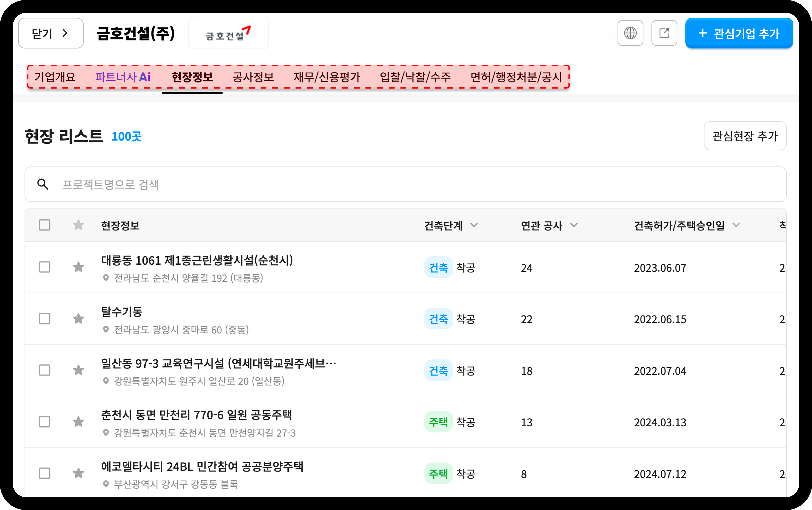
Task: Check the 탈수기동 row checkbox
Action: [x=45, y=319]
